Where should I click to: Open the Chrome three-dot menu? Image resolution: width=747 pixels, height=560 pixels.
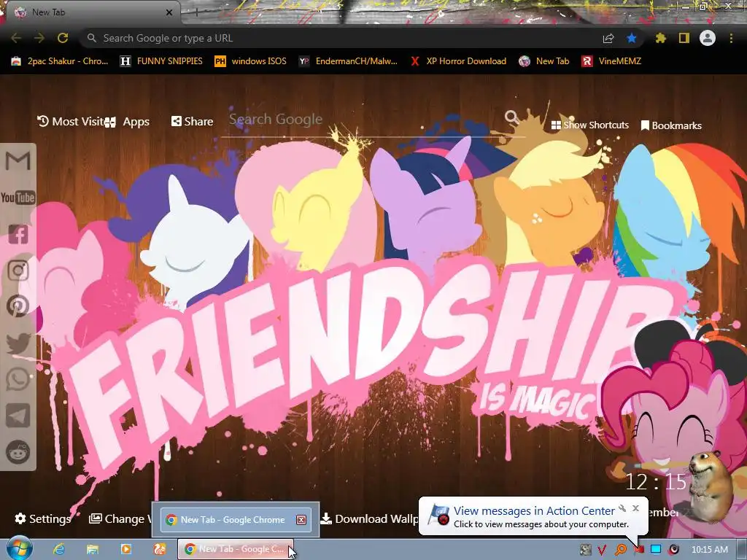pyautogui.click(x=731, y=38)
